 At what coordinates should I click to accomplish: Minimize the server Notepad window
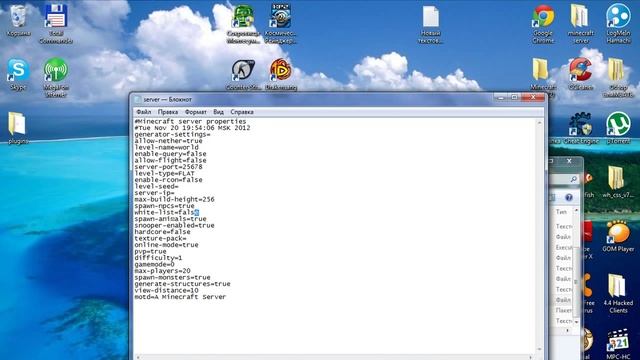coord(501,98)
